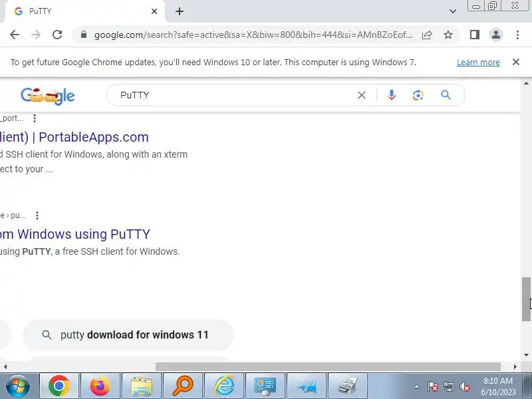This screenshot has height=399, width=532.
Task: Open the Chrome side panel
Action: (x=475, y=35)
